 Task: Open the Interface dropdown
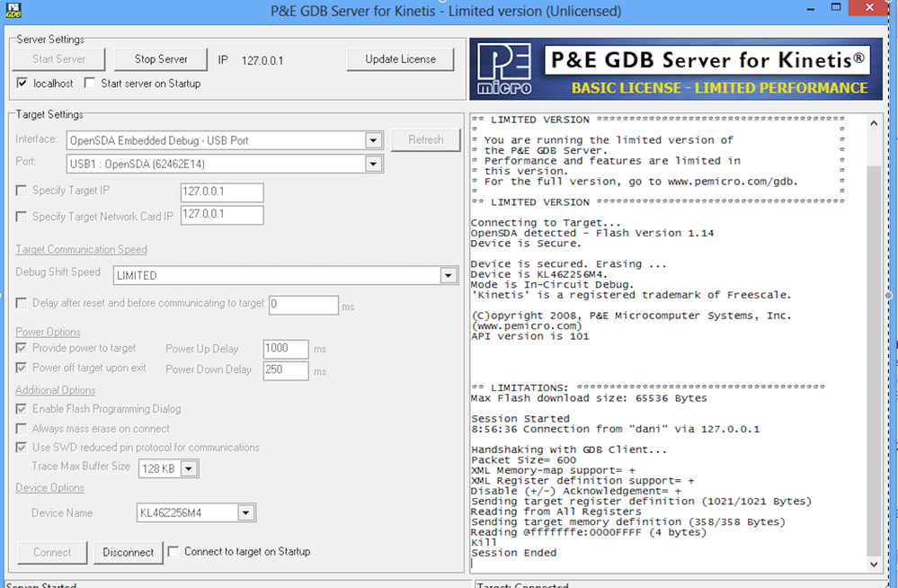(x=374, y=140)
